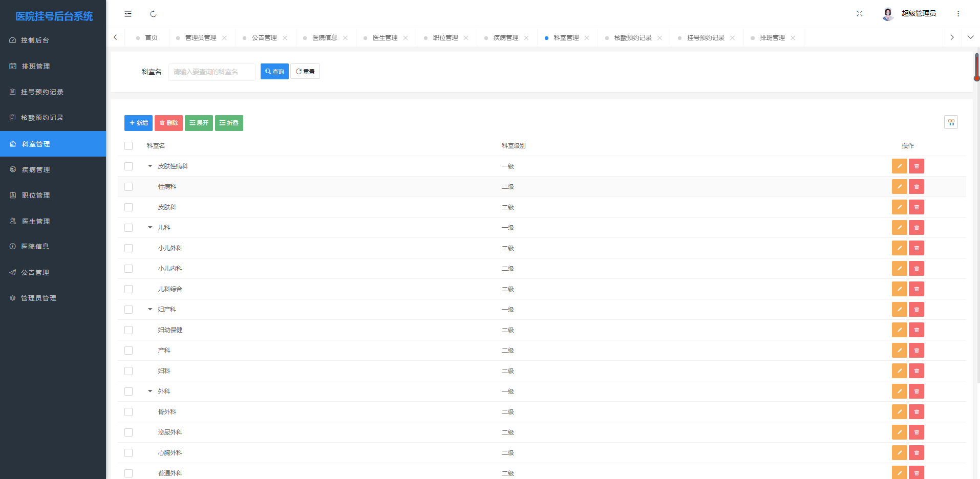Click the administrator avatar icon
The height and width of the screenshot is (479, 980).
886,13
